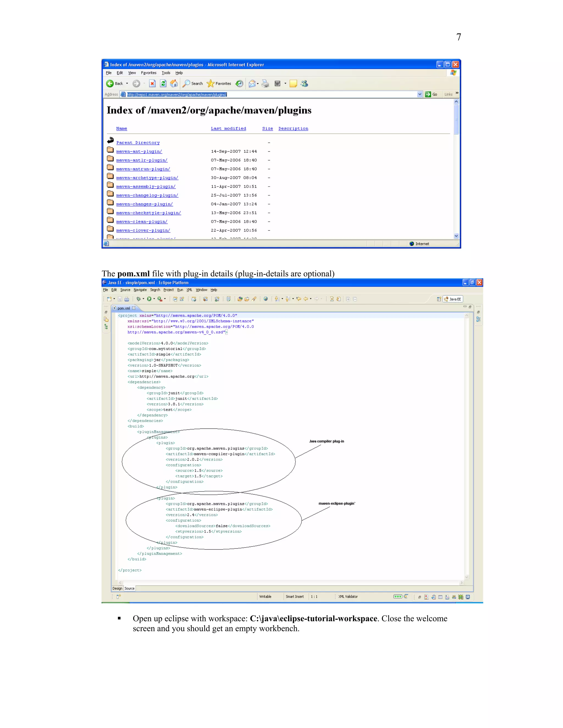Click the Open Web Browser globe icon
This screenshot has height=728, width=563.
pos(266,299)
